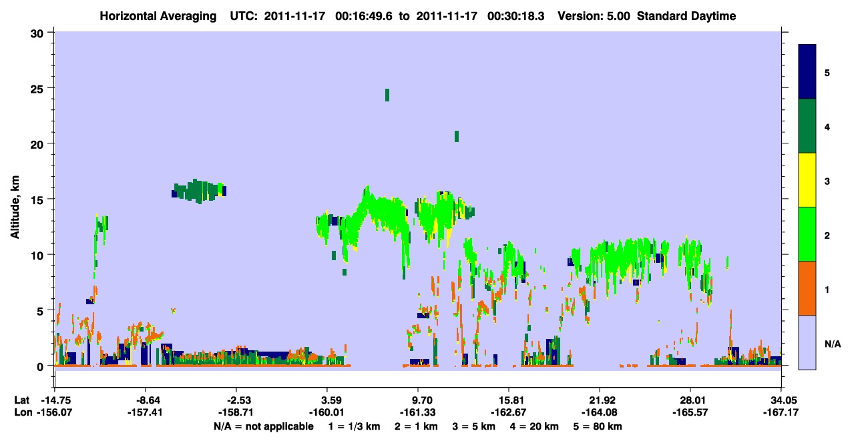Click the colorbar label 'N/A'
The width and height of the screenshot is (868, 445).
pyautogui.click(x=833, y=344)
